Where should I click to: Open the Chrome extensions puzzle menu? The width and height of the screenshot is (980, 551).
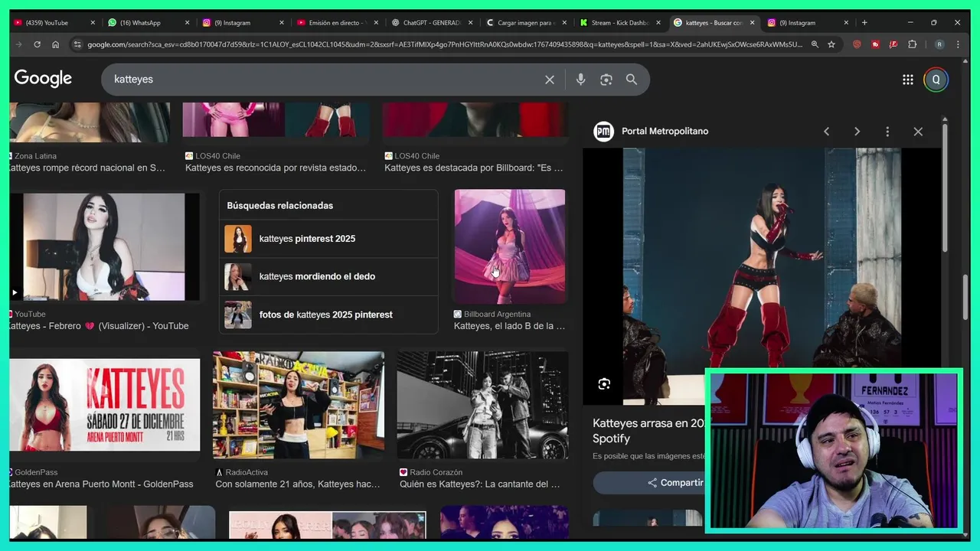click(912, 44)
